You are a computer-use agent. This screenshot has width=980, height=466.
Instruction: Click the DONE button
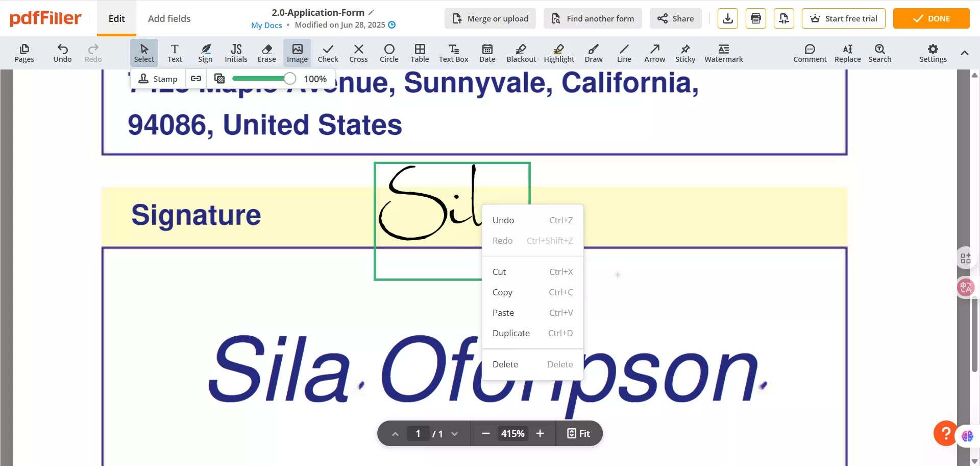[x=931, y=18]
